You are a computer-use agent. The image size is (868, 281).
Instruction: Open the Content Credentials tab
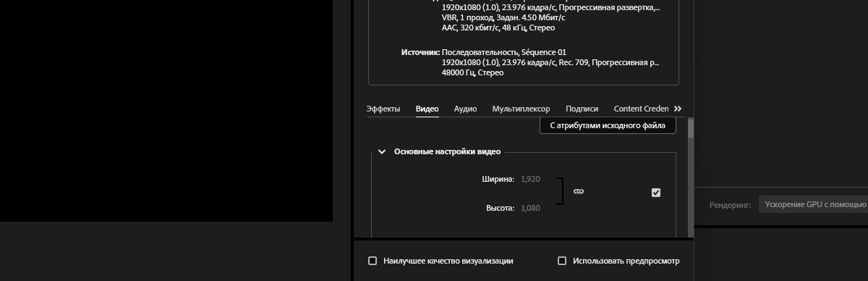[x=642, y=109]
